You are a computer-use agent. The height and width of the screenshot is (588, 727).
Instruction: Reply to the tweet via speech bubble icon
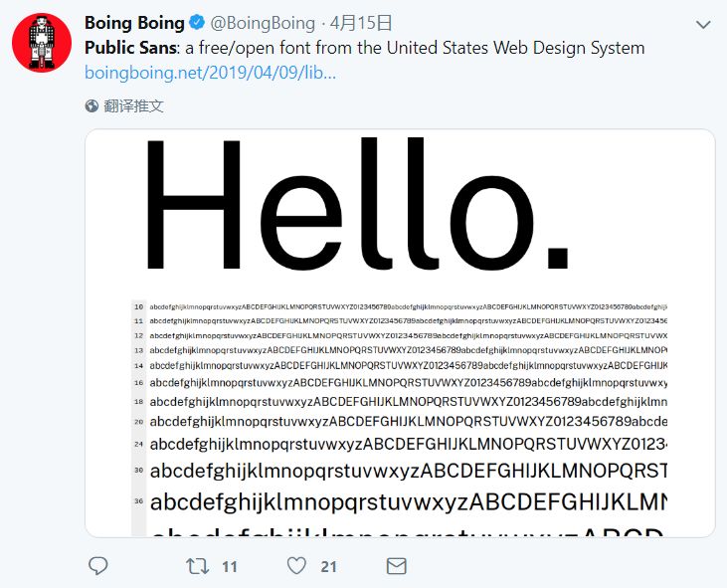(x=97, y=566)
